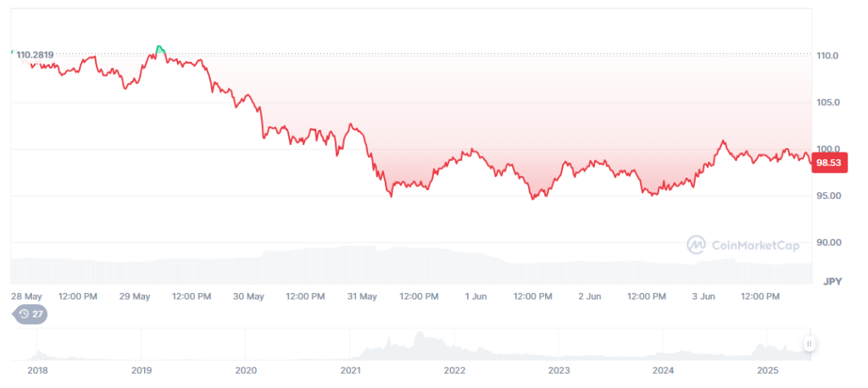Select 2018 on the overview timeline
The height and width of the screenshot is (388, 868).
pos(37,370)
